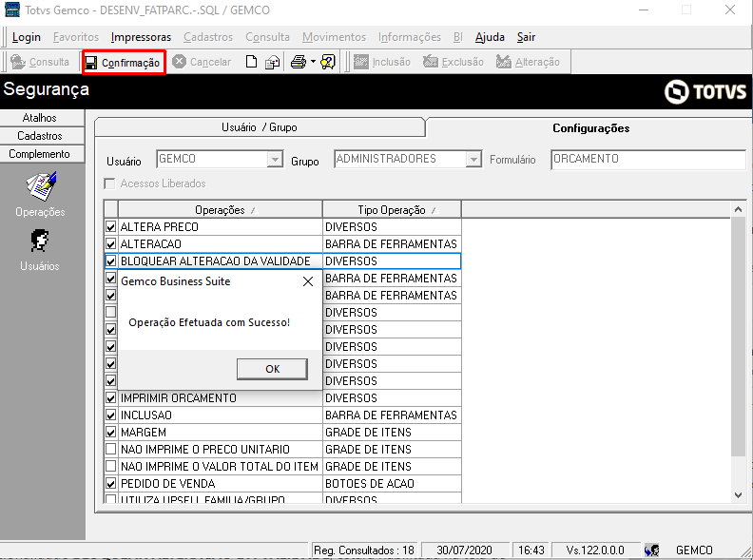Screen dimensions: 753x560
Task: Click the grid scrollbar up arrow
Action: click(738, 209)
